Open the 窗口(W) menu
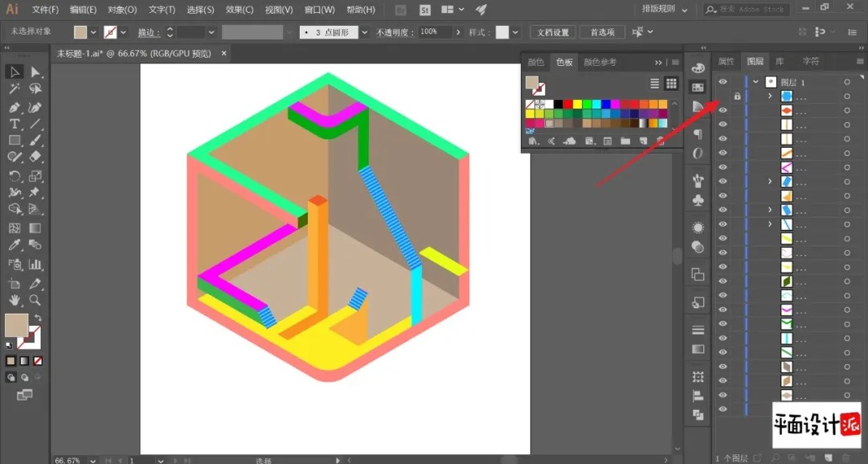The image size is (868, 464). tap(319, 10)
